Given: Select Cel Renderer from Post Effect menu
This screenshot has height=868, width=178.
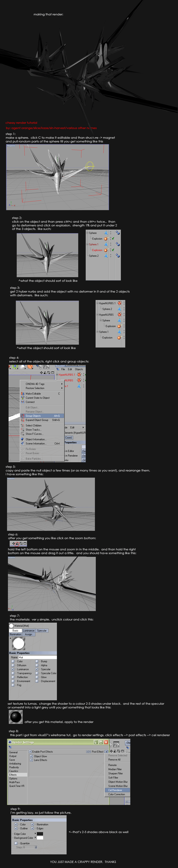Looking at the screenshot, I should 117,790.
